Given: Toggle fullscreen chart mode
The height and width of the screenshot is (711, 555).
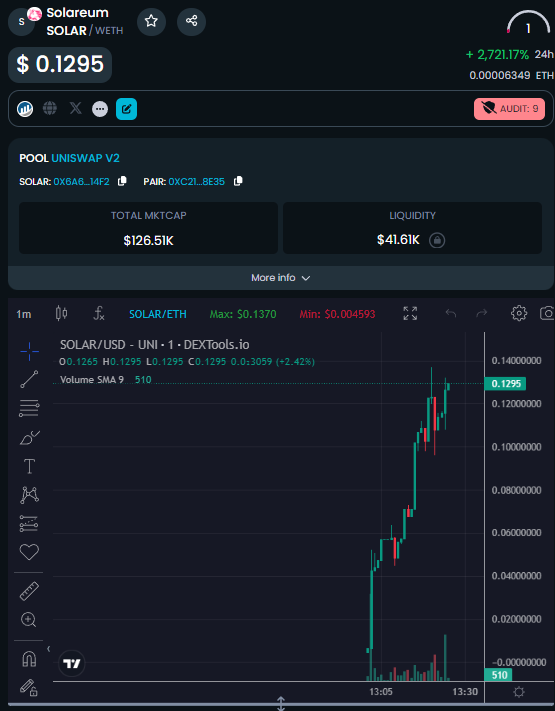Looking at the screenshot, I should [x=410, y=313].
